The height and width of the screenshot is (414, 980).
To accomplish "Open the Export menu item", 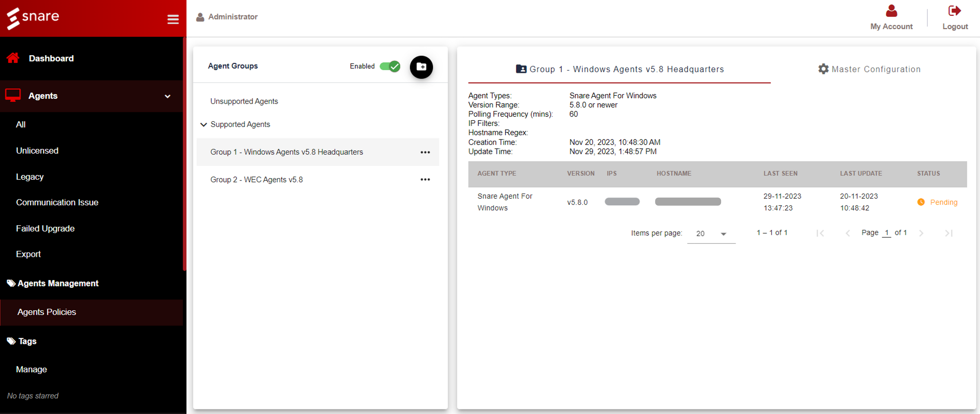I will click(28, 254).
